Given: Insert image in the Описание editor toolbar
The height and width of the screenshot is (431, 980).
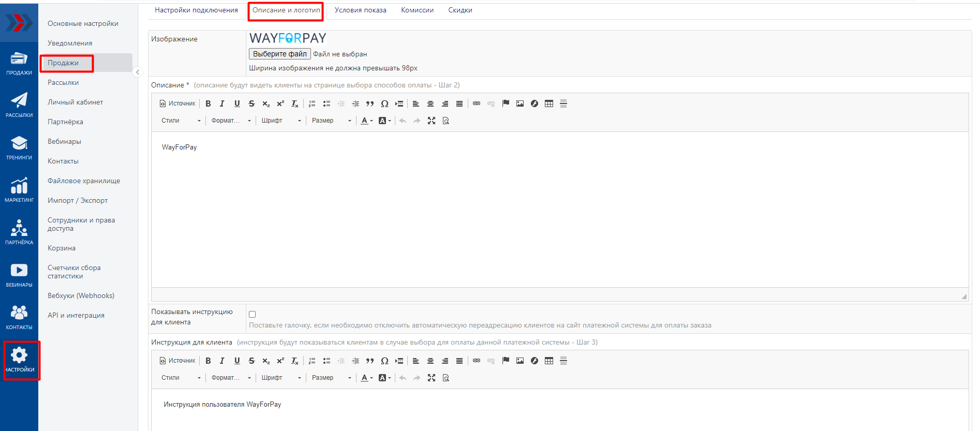Looking at the screenshot, I should click(520, 103).
